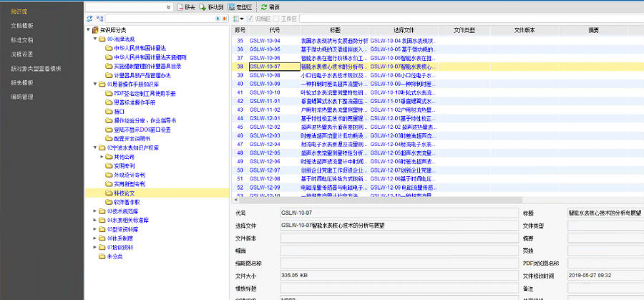Click the blue down-arrow icon in tree search
Screen dimensions: 644x300
click(x=219, y=18)
